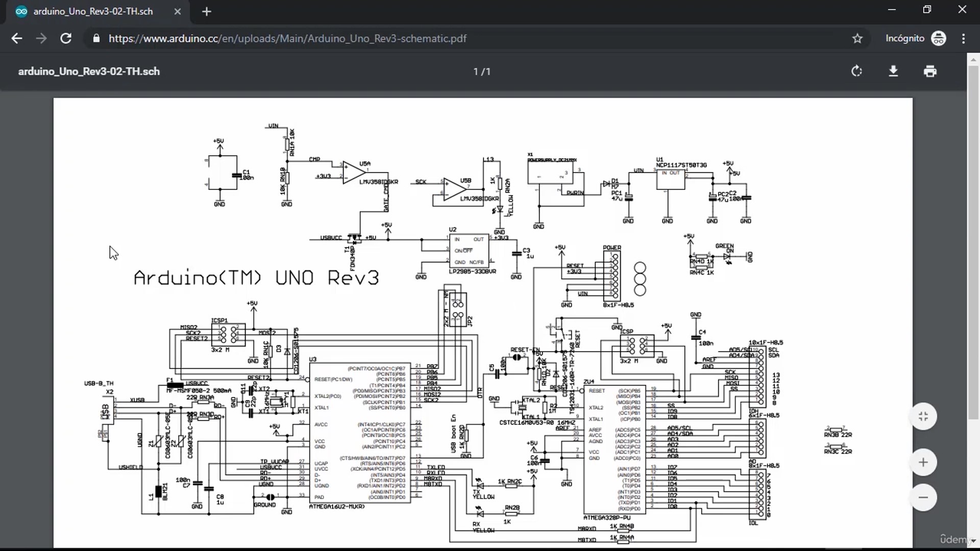Viewport: 980px width, 551px height.
Task: Click the ICSP1 header label
Action: (x=219, y=320)
